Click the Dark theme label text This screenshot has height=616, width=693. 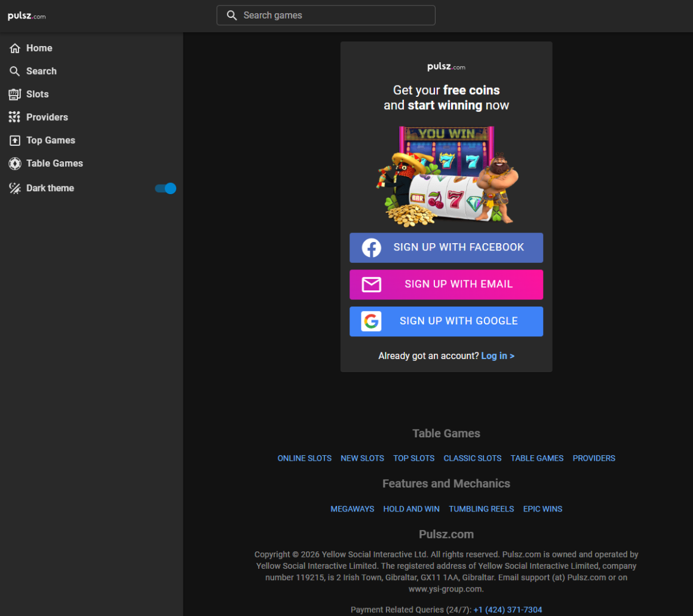50,188
